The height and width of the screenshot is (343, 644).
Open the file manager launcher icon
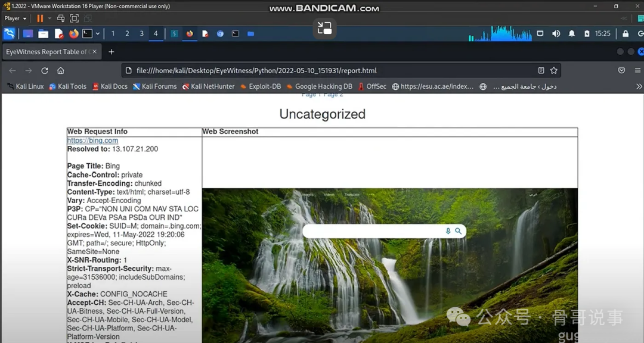[43, 33]
